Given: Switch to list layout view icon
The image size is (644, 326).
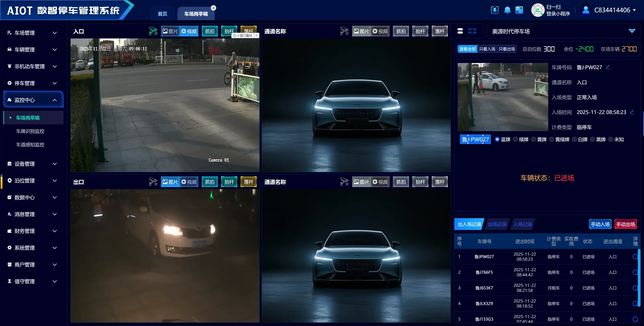Looking at the screenshot, I should pyautogui.click(x=460, y=31).
